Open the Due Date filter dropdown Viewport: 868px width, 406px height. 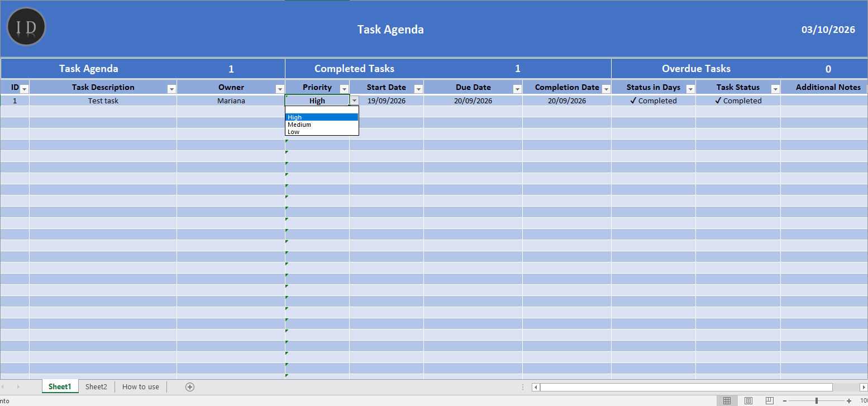pyautogui.click(x=517, y=89)
